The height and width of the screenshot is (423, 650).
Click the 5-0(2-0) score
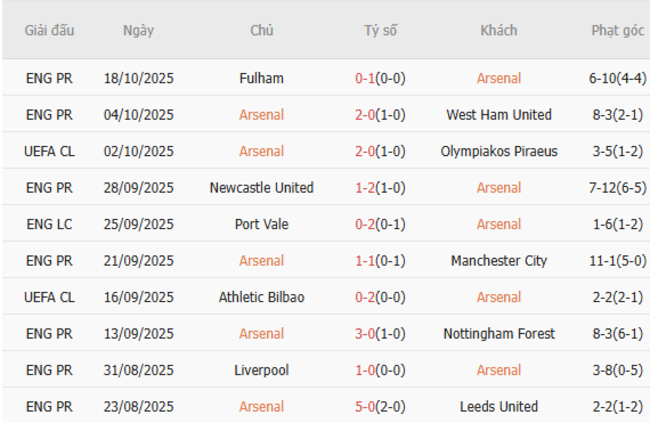[x=380, y=407]
